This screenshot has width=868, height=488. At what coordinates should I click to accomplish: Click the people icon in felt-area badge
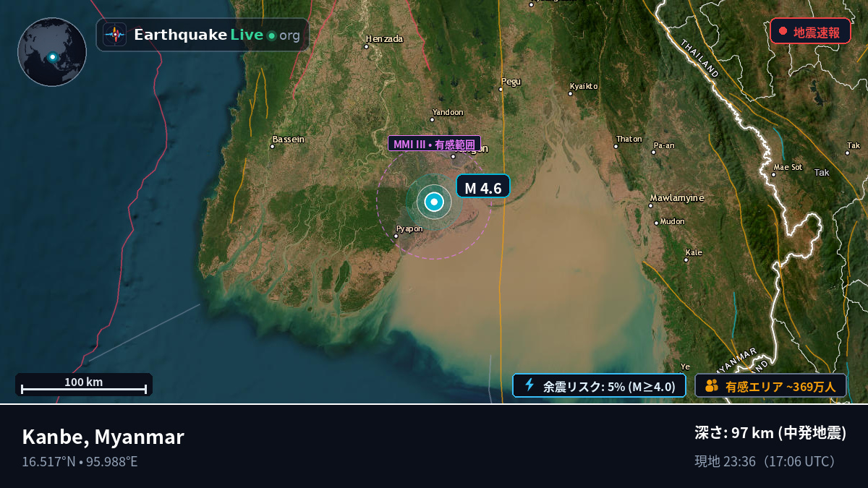tap(711, 385)
